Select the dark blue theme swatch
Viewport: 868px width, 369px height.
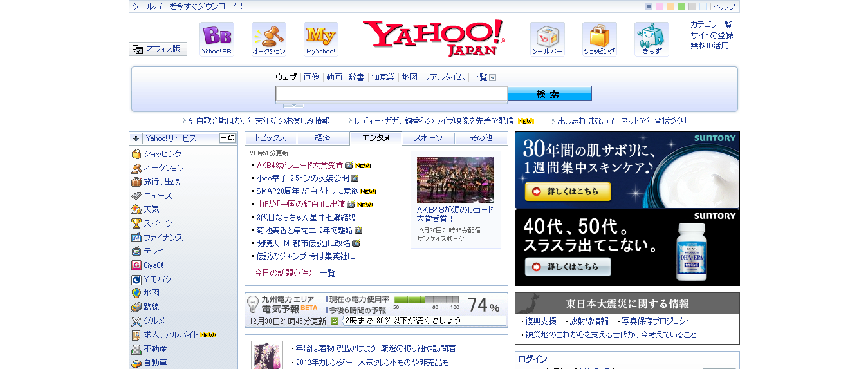point(649,6)
